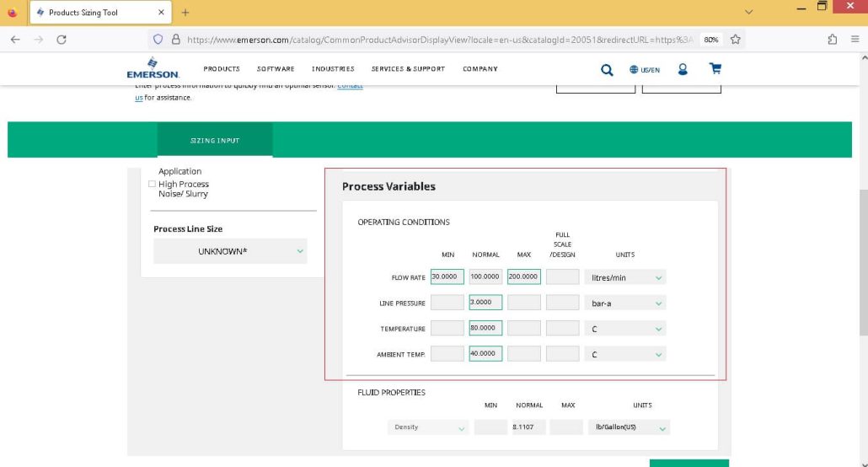Close the Products Sizing Tool tab
This screenshot has height=467, width=868.
pos(161,12)
